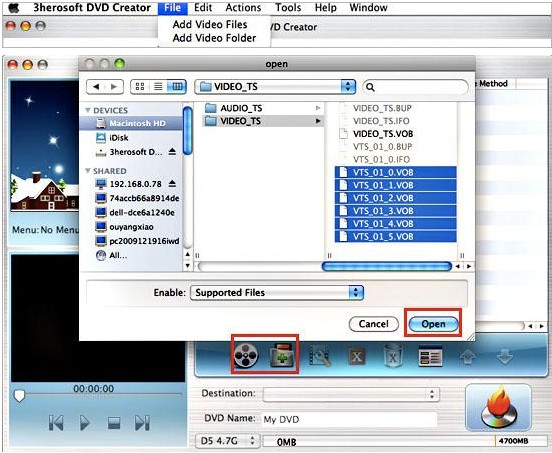552x453 pixels.
Task: Go back in the open dialog
Action: click(x=96, y=87)
